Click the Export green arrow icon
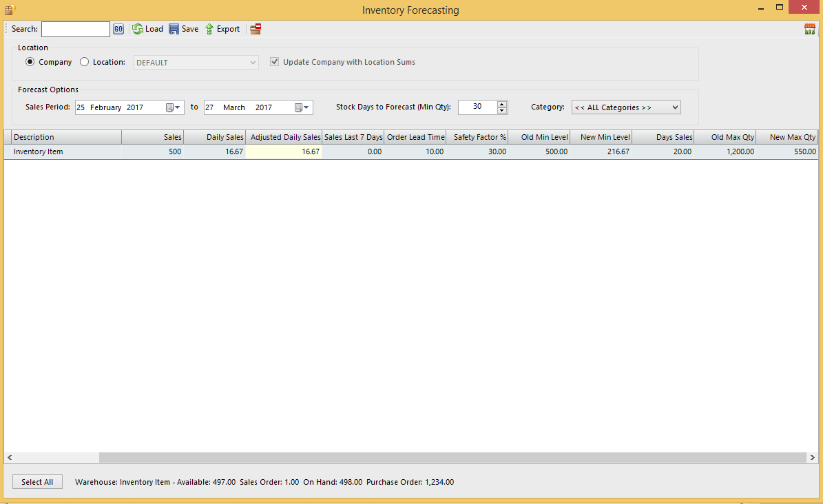Viewport: 823px width, 504px height. click(x=209, y=29)
